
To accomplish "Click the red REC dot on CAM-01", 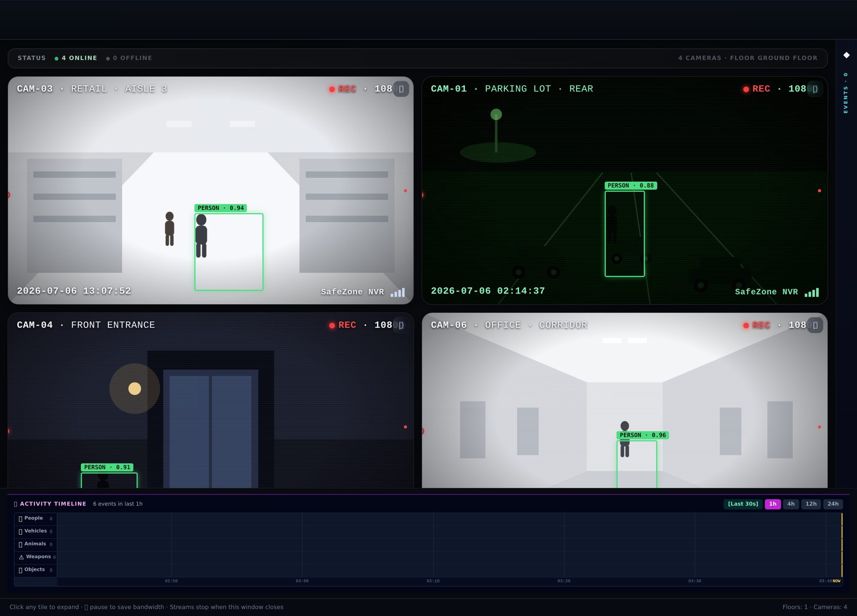I will coord(746,89).
